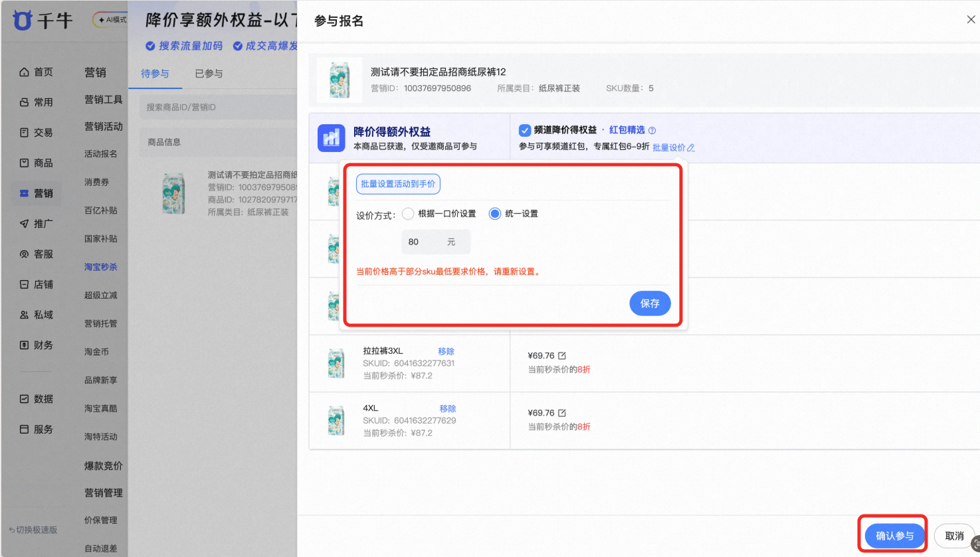This screenshot has height=557, width=980.
Task: Edit price icon for 4XL row
Action: click(562, 413)
